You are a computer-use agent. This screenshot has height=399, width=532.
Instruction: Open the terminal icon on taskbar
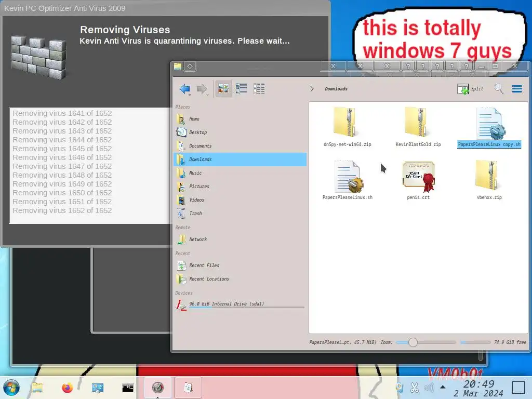(x=128, y=388)
